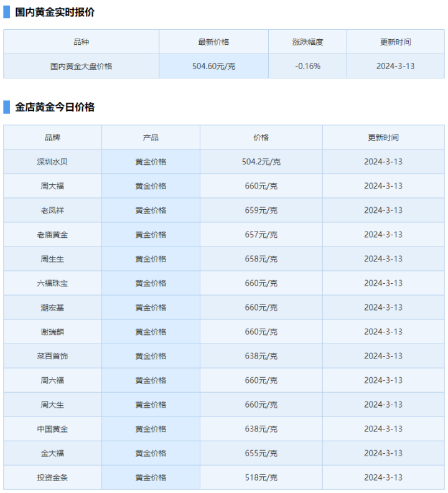Click the 老凤祥 brand cell
The height and width of the screenshot is (493, 448).
[52, 210]
